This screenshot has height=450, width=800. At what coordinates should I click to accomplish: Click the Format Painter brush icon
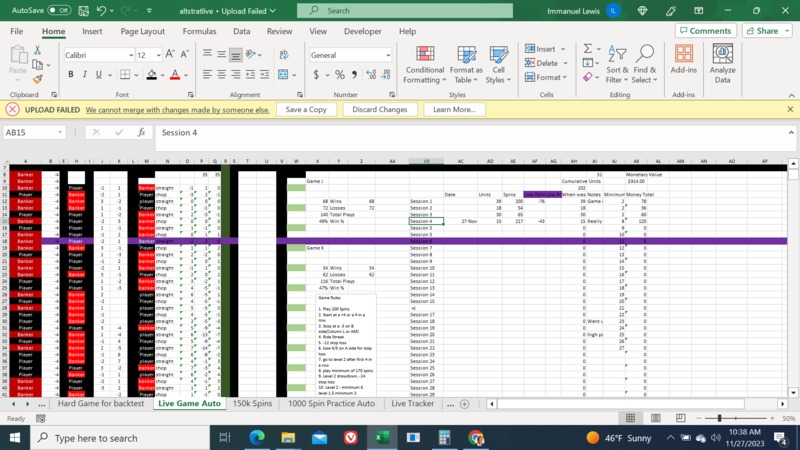click(x=38, y=78)
